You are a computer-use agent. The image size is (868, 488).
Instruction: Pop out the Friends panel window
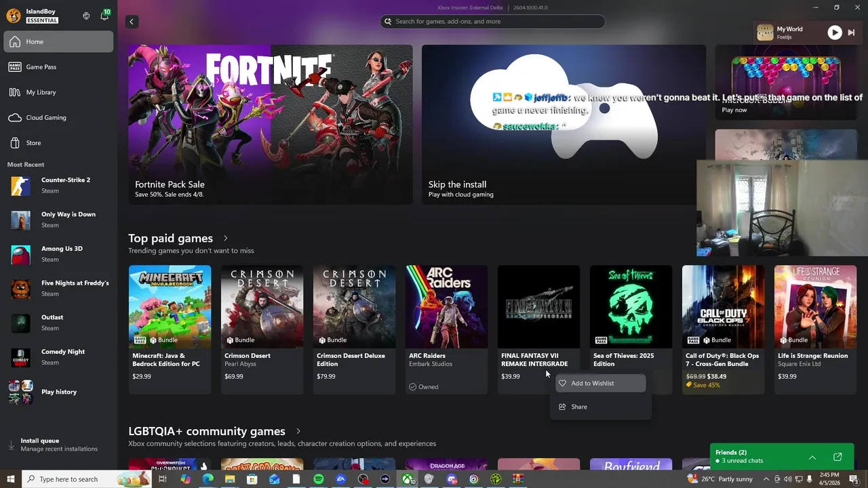pyautogui.click(x=837, y=457)
